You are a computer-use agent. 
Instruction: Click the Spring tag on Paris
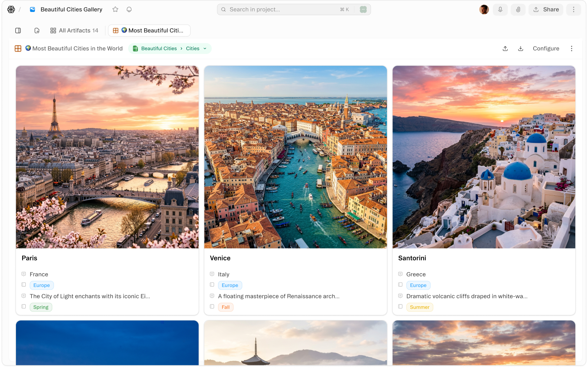pos(41,307)
